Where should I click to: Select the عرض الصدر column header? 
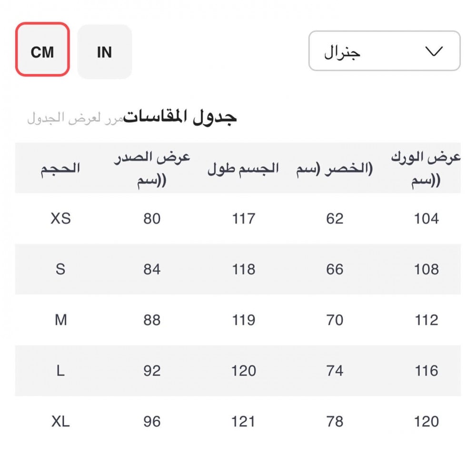click(x=152, y=168)
